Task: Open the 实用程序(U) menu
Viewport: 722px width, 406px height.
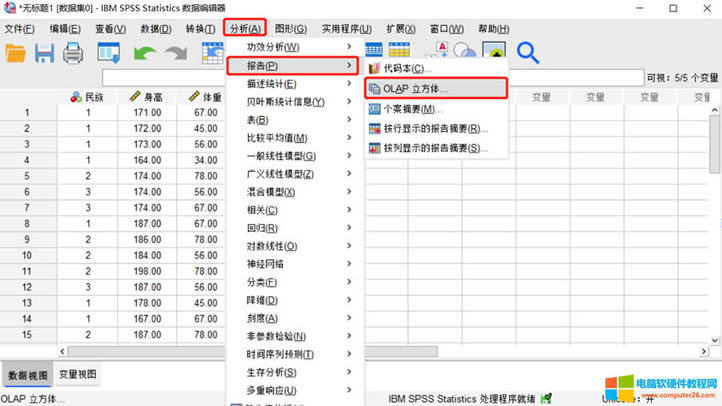Action: [346, 29]
